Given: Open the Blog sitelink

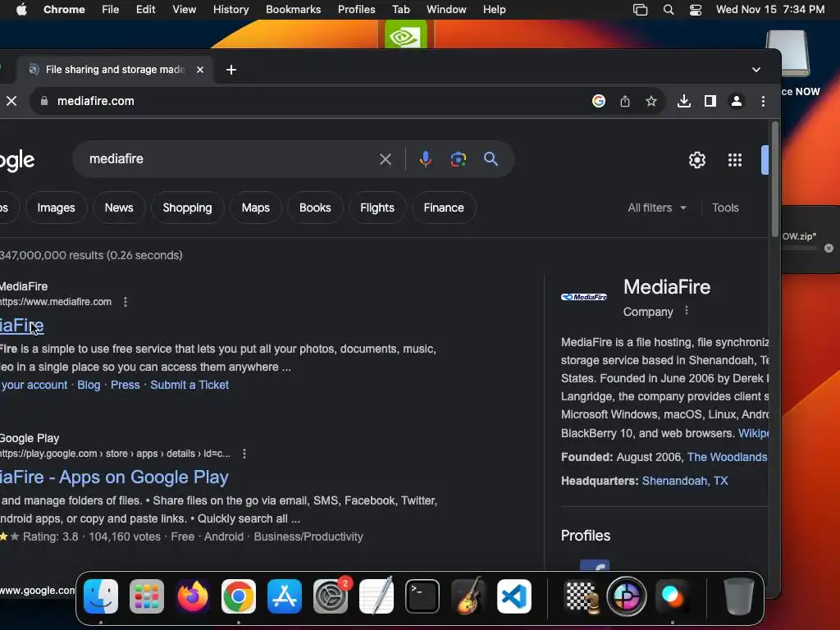Looking at the screenshot, I should point(89,386).
